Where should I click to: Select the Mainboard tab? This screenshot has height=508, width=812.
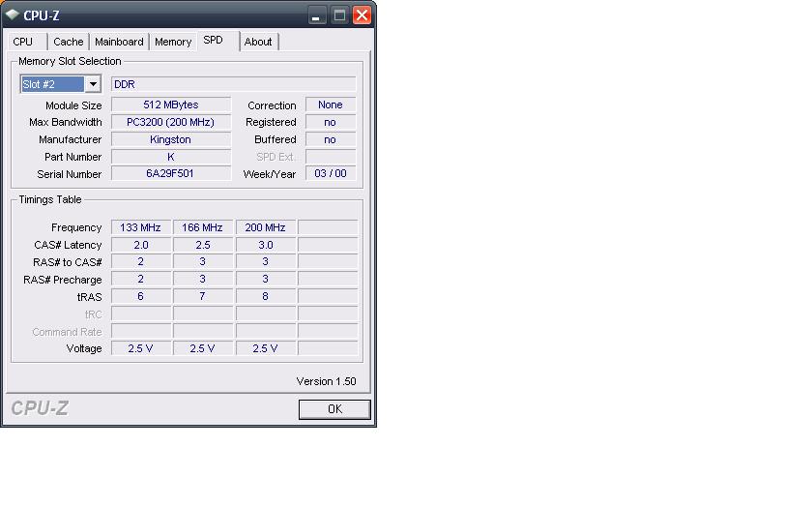(119, 42)
